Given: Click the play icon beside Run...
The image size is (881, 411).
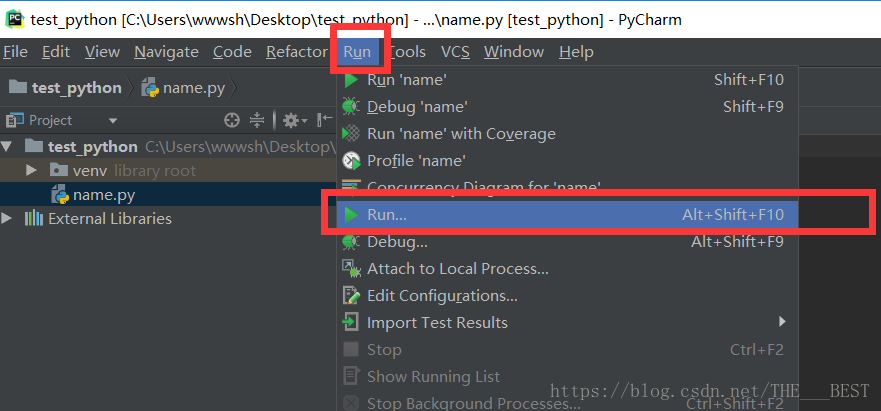Looking at the screenshot, I should pos(351,215).
